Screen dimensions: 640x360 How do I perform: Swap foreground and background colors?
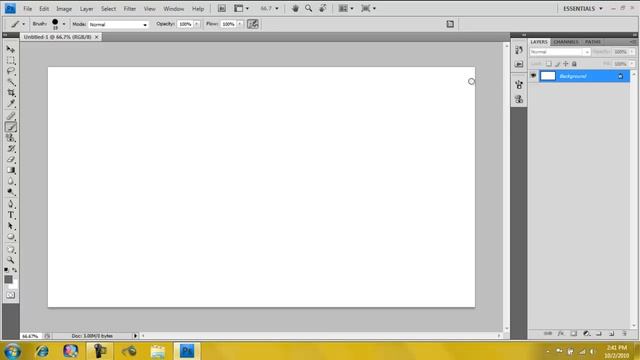[x=15, y=270]
